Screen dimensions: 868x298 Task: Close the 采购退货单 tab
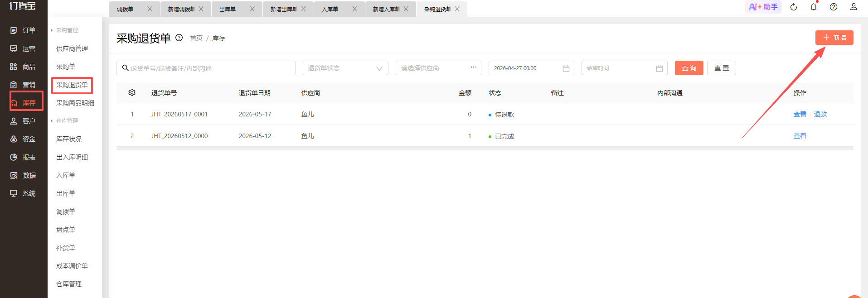[457, 9]
